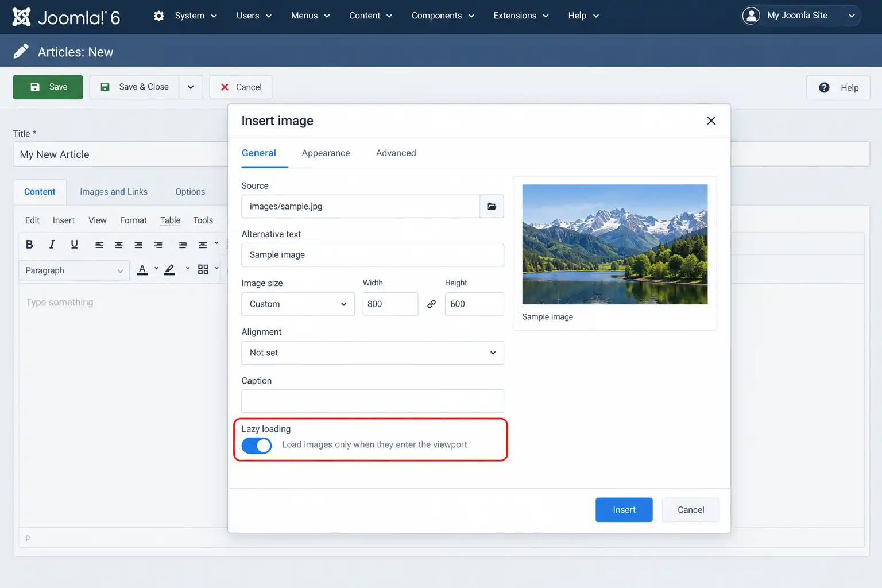Open the Images and Links tab
Screen dimensions: 882x588
[x=114, y=192]
